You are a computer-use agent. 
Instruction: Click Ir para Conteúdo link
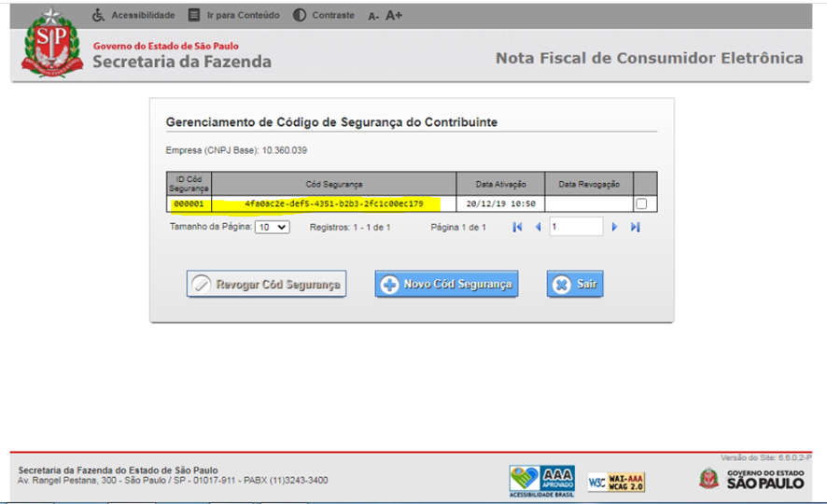[233, 15]
